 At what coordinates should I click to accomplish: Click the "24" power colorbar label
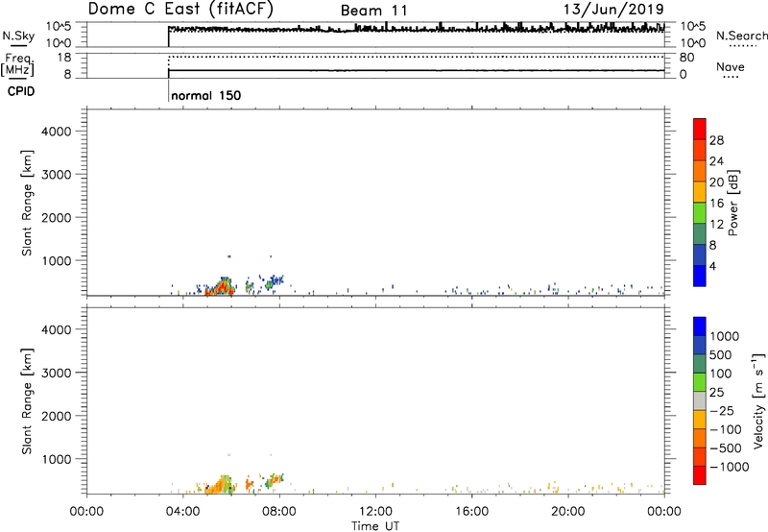pyautogui.click(x=716, y=161)
